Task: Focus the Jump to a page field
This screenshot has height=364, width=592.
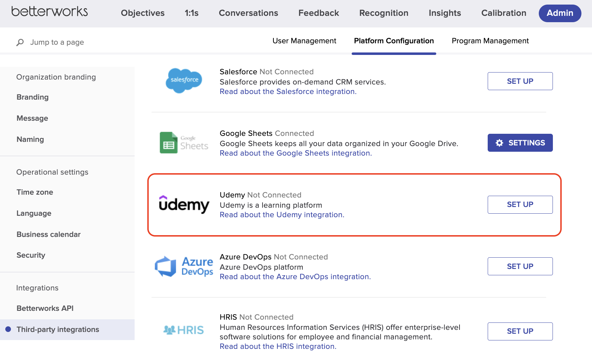Action: [57, 42]
